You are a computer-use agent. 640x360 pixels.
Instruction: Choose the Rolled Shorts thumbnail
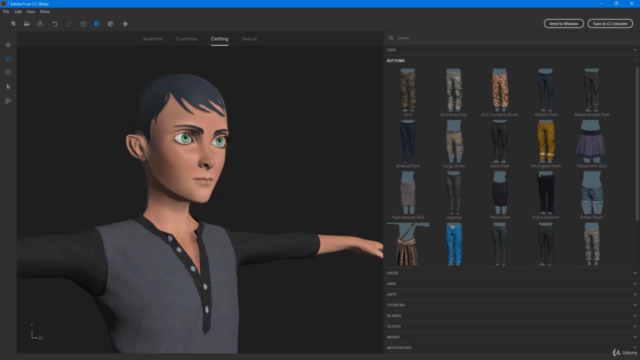coord(591,193)
